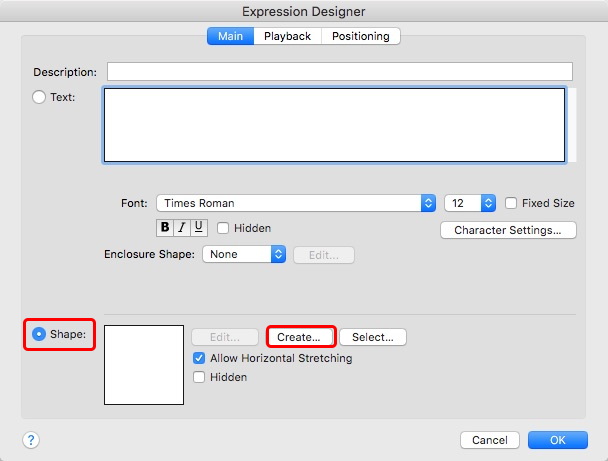The width and height of the screenshot is (608, 461).
Task: Click into the Description field
Action: pyautogui.click(x=339, y=72)
